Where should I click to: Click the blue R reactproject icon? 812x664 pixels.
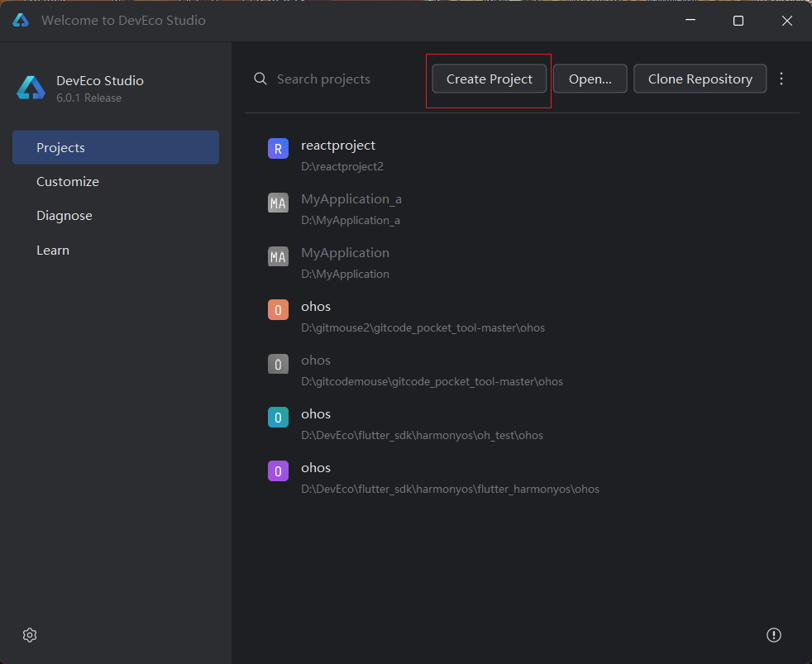[x=278, y=149]
